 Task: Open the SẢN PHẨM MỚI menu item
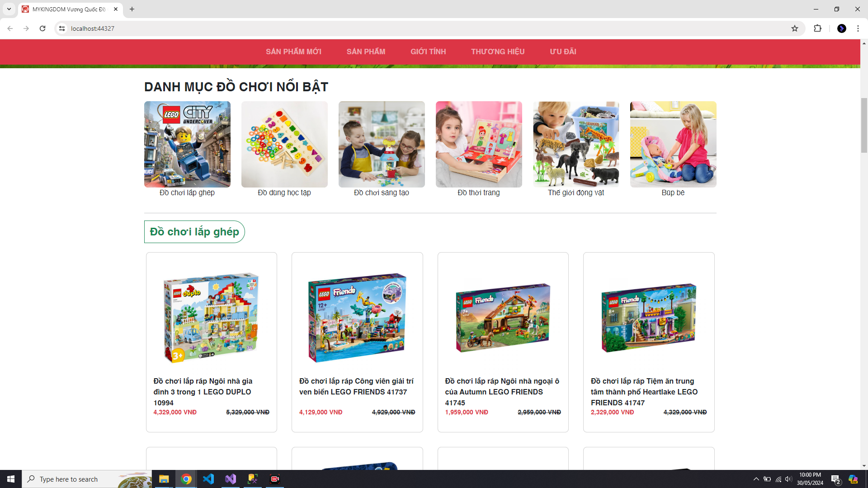293,51
